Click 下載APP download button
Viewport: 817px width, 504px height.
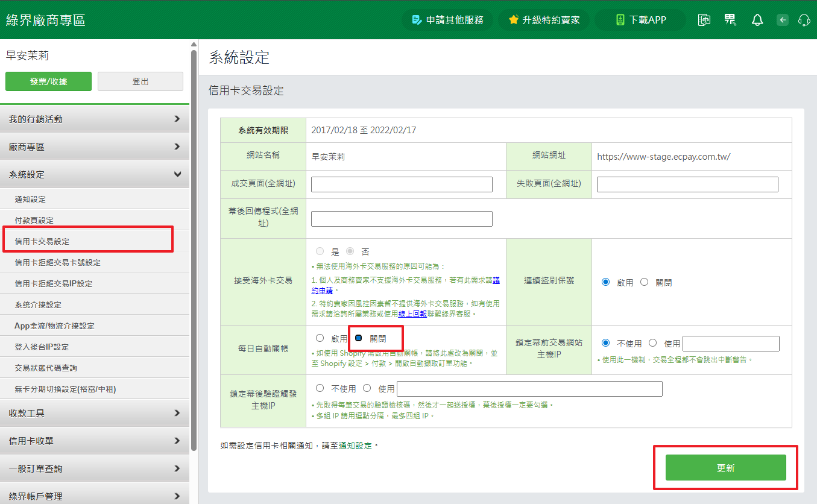coord(640,20)
